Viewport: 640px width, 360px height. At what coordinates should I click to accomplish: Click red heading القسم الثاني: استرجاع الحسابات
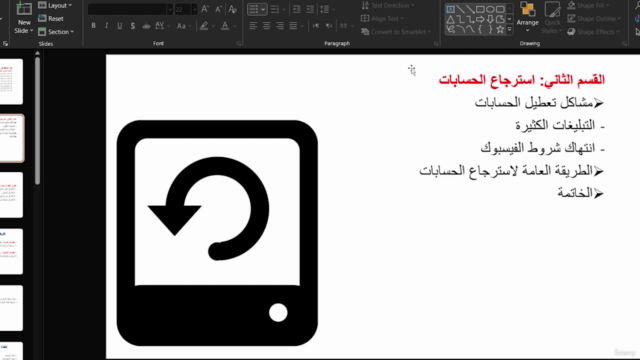(x=522, y=80)
